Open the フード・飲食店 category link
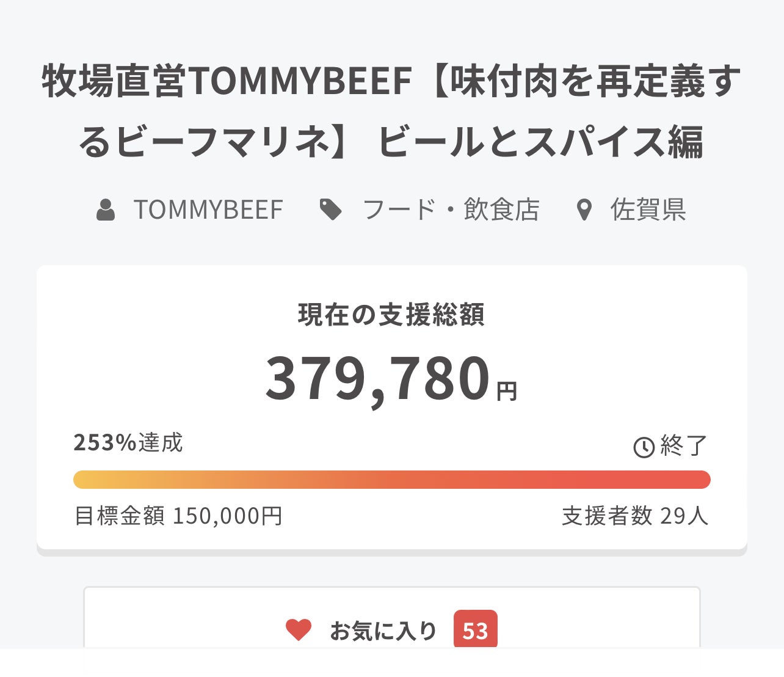 click(451, 210)
